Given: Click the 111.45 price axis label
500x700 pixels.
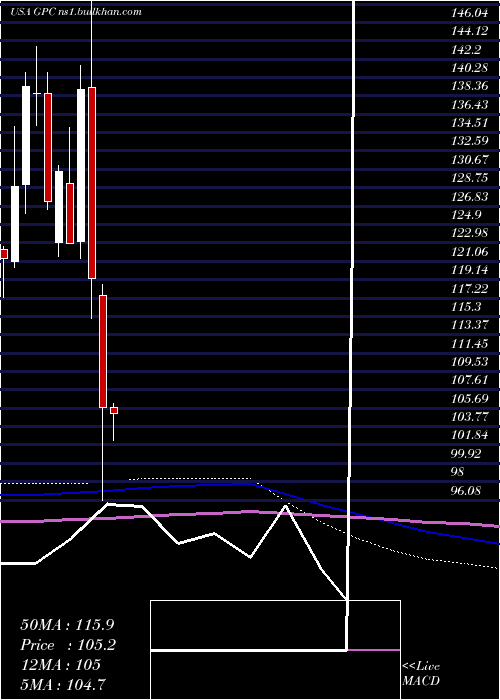Looking at the screenshot, I should pyautogui.click(x=469, y=343).
